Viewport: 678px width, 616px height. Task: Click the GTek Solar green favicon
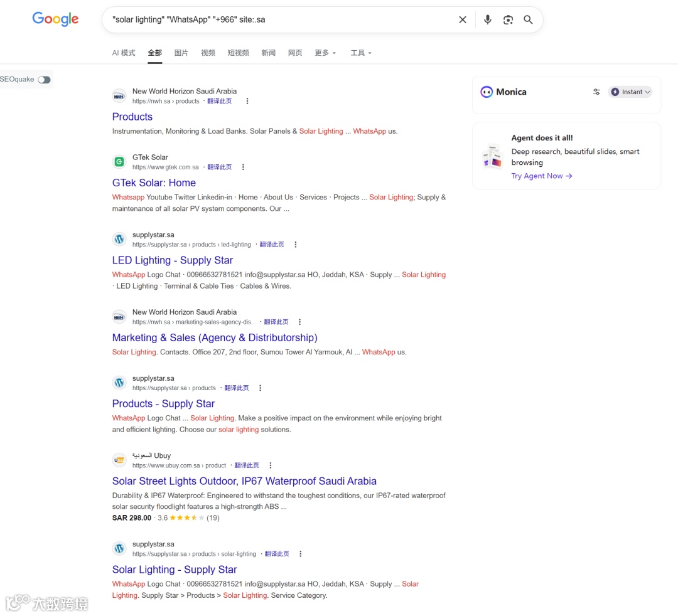click(119, 162)
